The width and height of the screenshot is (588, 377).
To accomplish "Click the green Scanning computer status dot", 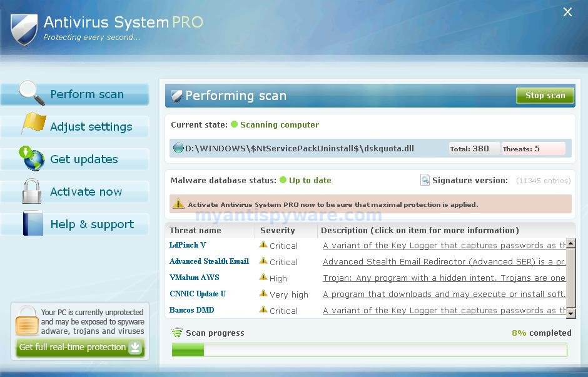I will 235,124.
